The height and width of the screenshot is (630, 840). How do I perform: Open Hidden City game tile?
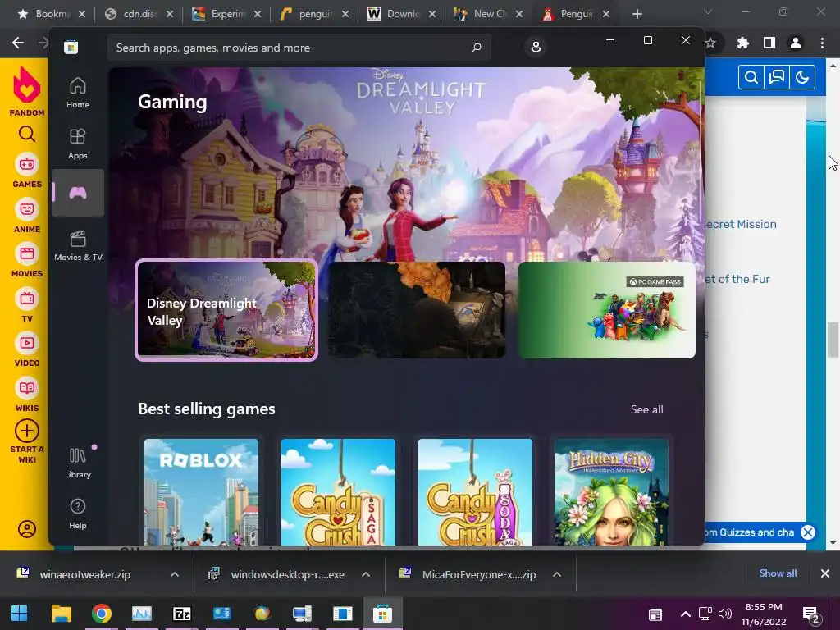pos(611,492)
